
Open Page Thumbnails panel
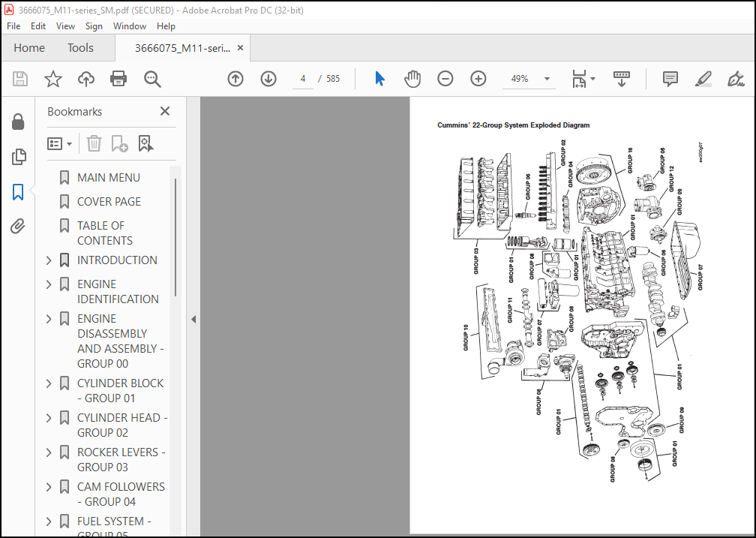18,157
